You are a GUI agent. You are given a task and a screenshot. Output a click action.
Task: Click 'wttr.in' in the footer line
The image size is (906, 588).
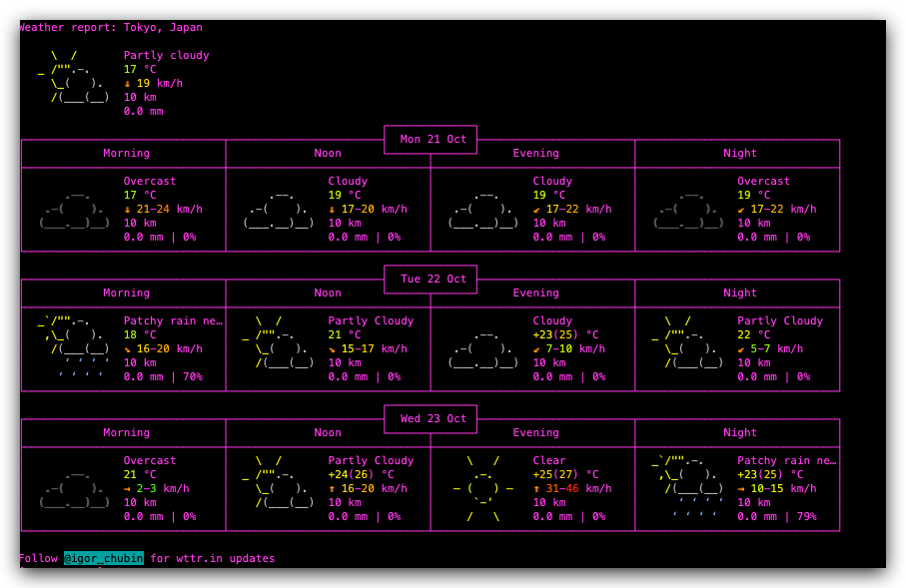coord(200,558)
